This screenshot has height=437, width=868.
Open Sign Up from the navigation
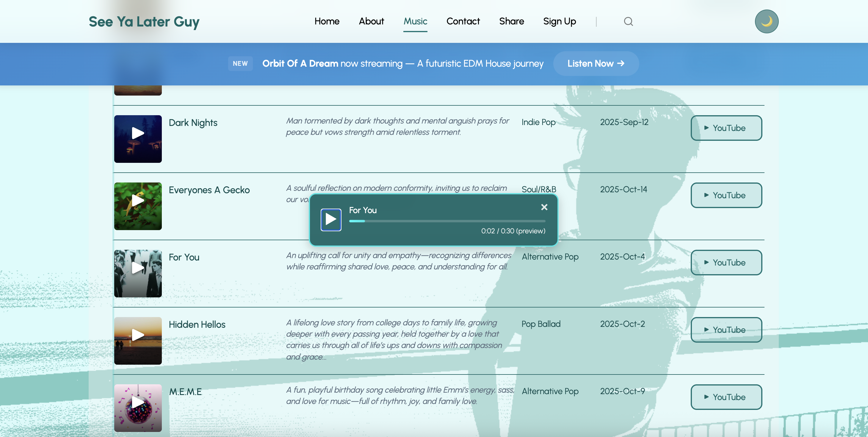click(559, 21)
